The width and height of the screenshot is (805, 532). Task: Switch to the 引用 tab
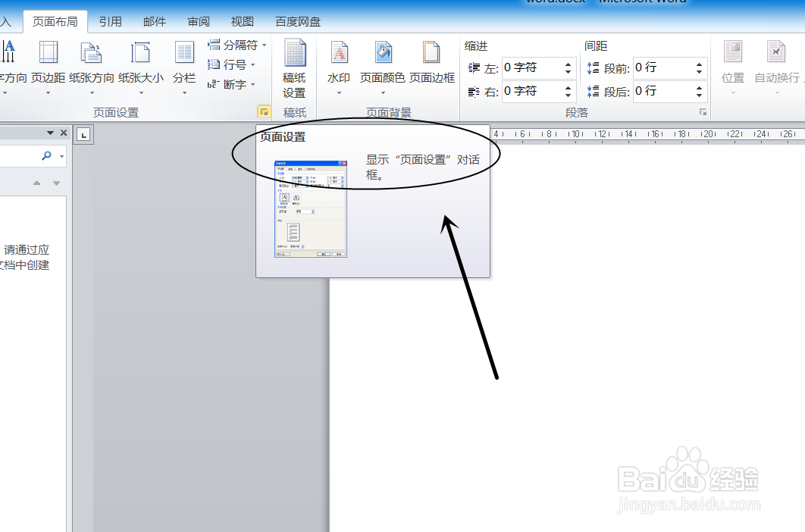[x=111, y=21]
